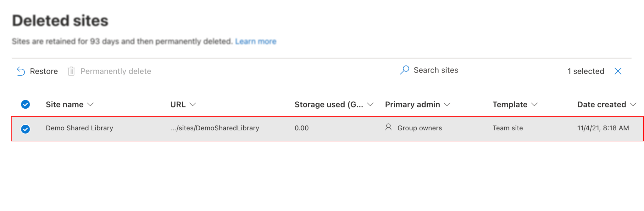The image size is (644, 211).
Task: Click the Restore button label
Action: pos(44,71)
